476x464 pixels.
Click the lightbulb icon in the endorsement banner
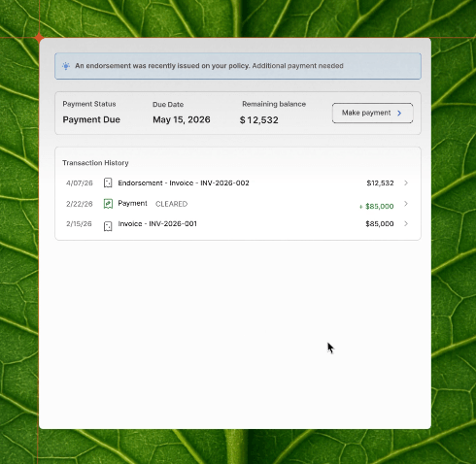[x=66, y=66]
